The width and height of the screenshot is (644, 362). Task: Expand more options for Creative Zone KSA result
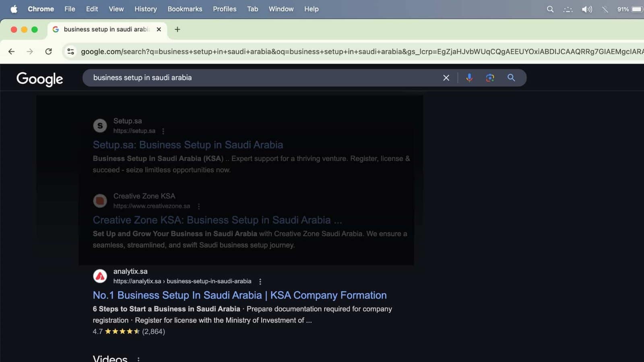point(198,206)
